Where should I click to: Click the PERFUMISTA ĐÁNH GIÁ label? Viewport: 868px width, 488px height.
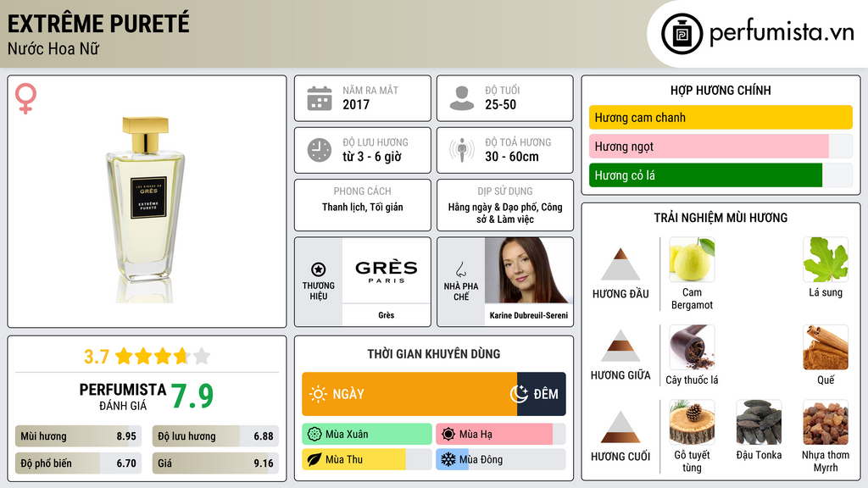tap(123, 396)
